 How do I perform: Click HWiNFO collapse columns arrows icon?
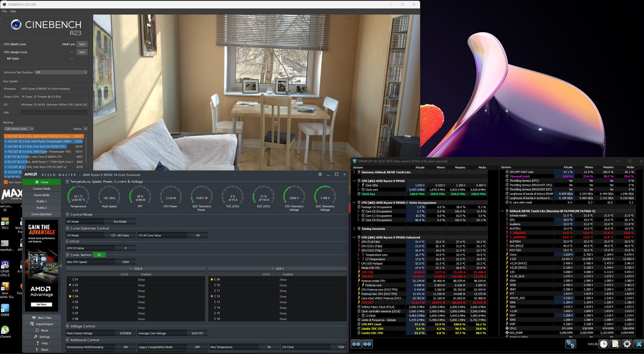coord(367,344)
